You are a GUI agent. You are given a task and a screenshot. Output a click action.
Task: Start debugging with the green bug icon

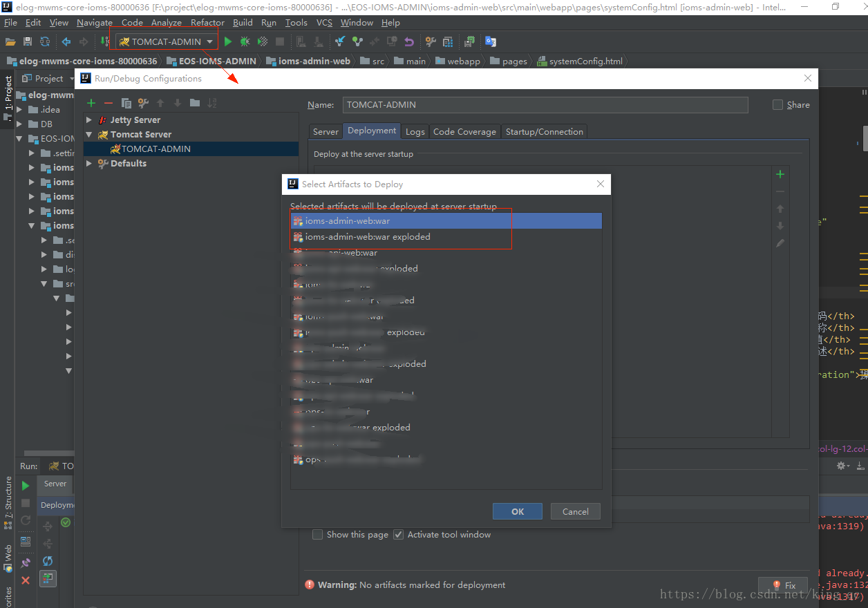tap(245, 42)
